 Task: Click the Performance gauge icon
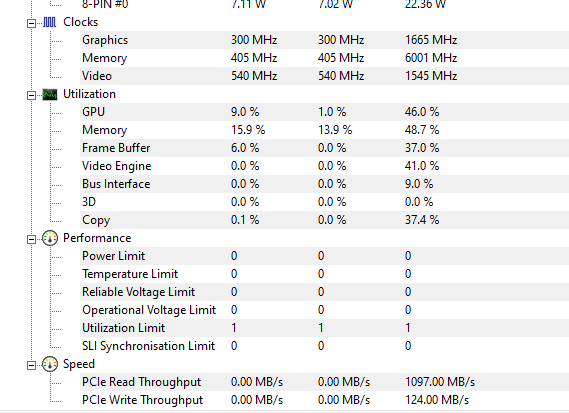tap(50, 238)
